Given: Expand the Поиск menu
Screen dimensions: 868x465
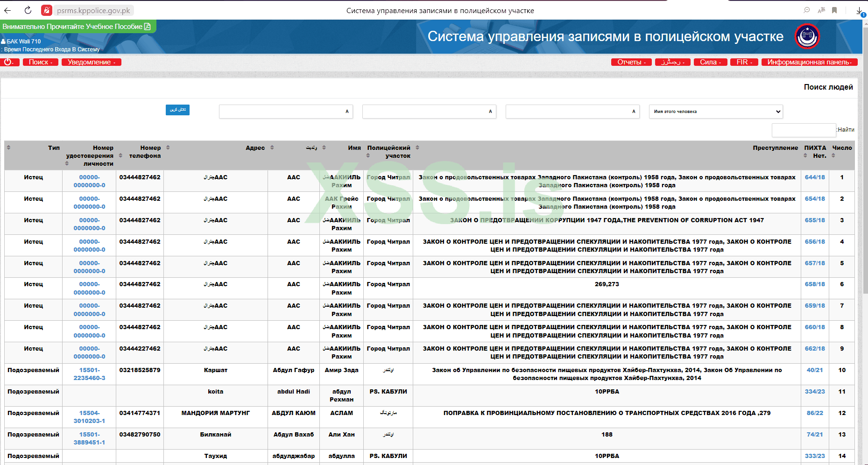Looking at the screenshot, I should pyautogui.click(x=41, y=62).
